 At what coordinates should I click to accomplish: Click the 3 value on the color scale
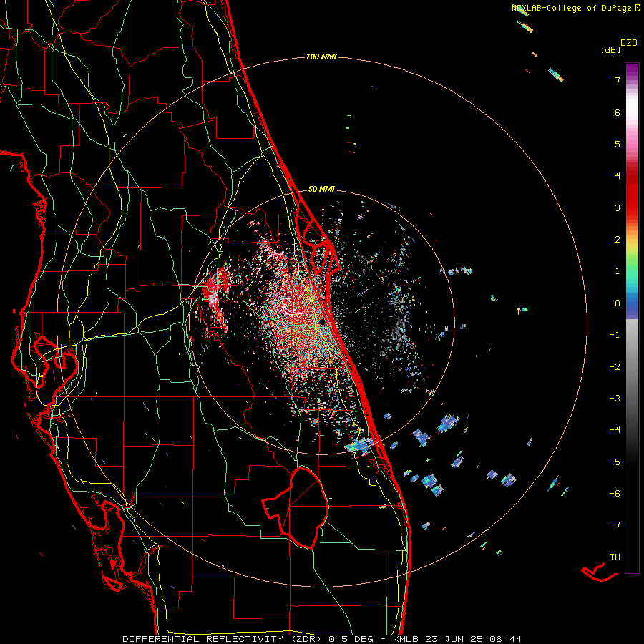(618, 208)
